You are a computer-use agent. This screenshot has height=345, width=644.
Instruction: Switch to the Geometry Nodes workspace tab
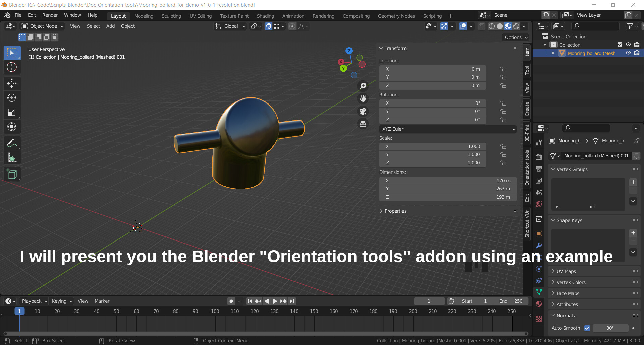pyautogui.click(x=396, y=16)
